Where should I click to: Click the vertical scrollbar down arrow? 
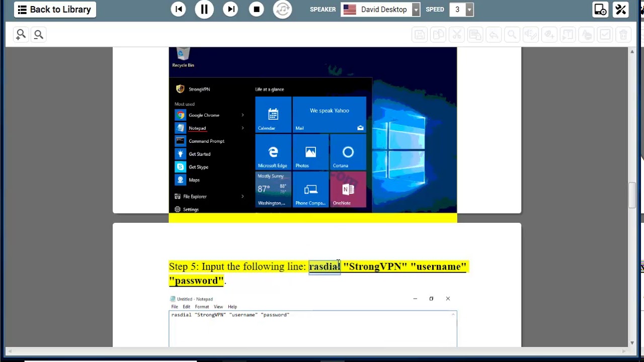click(632, 343)
